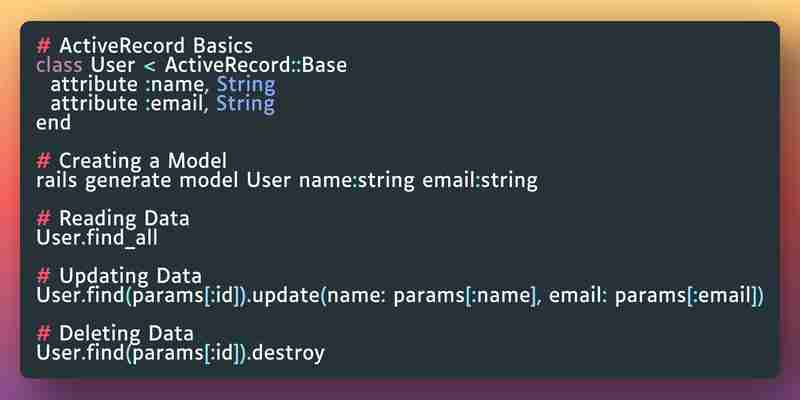Click the 'end' keyword
Screen dimensions: 800x400
[54, 123]
